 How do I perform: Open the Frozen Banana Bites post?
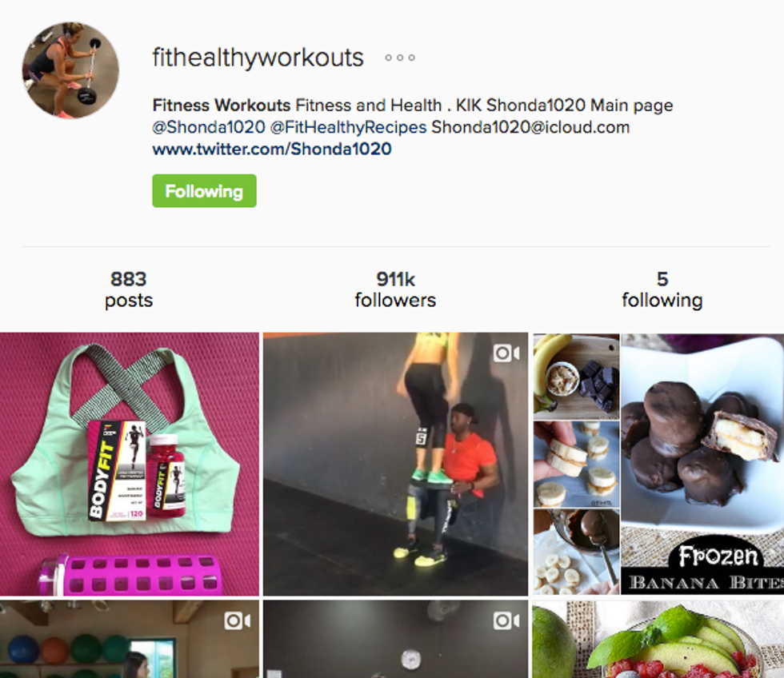coord(658,465)
